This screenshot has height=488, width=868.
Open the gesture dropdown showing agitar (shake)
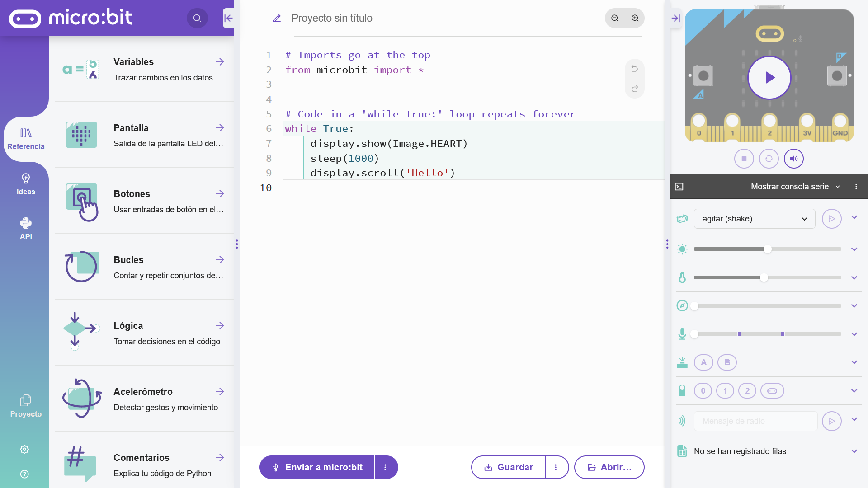754,219
